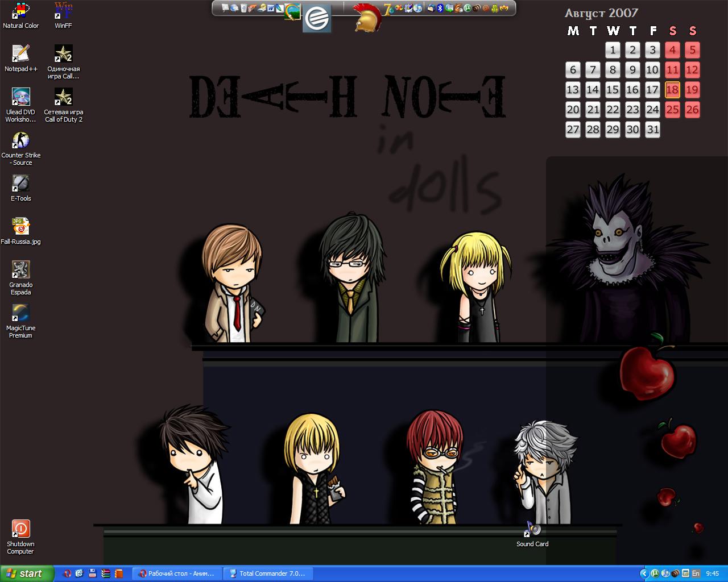This screenshot has width=728, height=582.
Task: Open Thunderbird mail icon in the dock
Action: point(431,8)
